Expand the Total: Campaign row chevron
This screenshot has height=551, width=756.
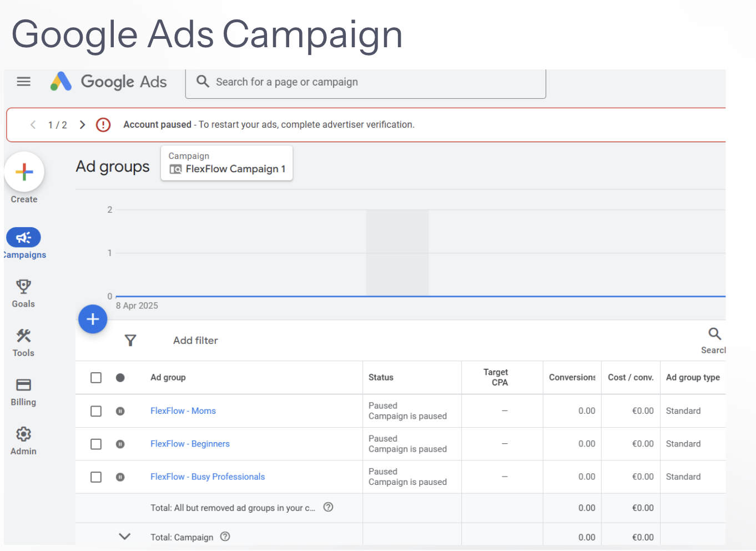coord(125,537)
